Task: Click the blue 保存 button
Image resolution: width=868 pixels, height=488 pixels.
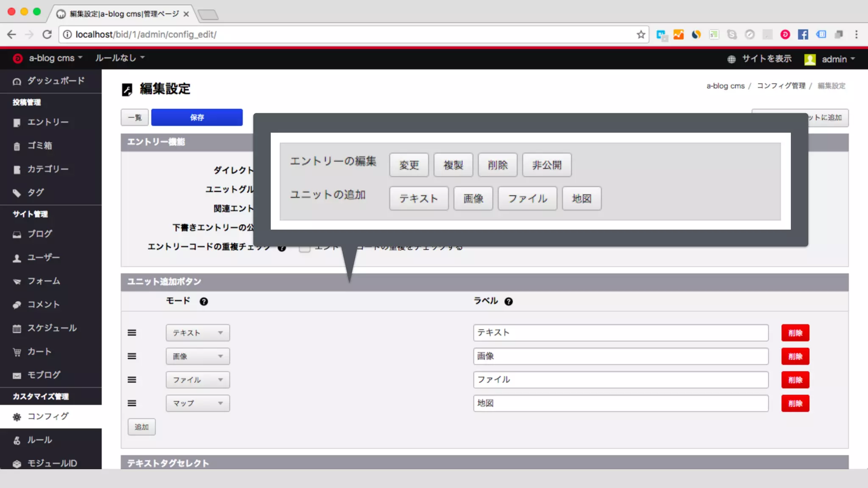Action: (x=197, y=117)
